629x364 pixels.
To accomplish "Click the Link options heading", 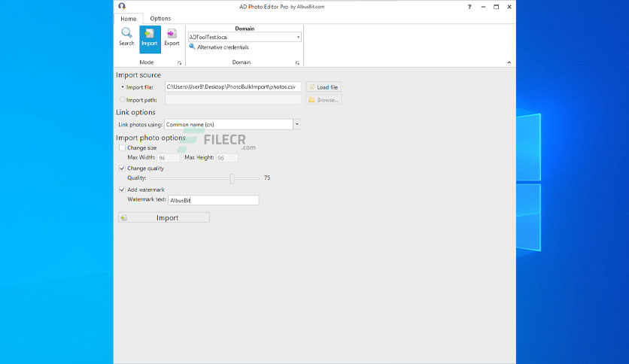I will click(135, 112).
